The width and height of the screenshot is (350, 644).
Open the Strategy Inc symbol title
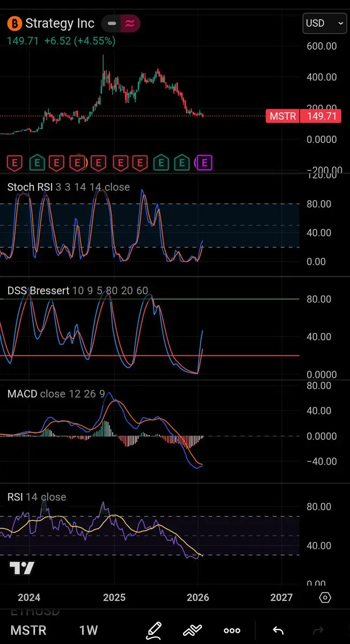pos(60,24)
